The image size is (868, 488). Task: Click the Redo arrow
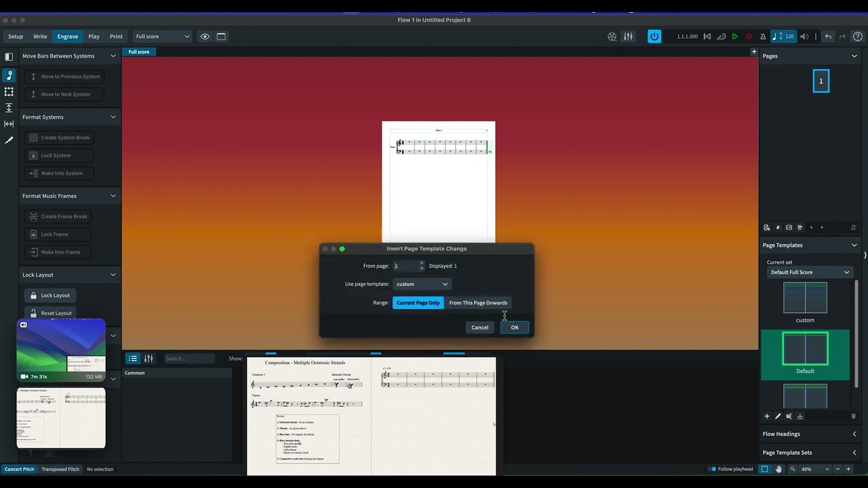coord(842,37)
